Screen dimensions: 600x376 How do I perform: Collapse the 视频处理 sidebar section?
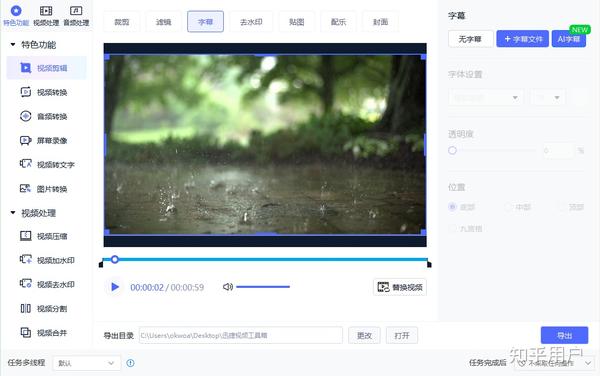[x=13, y=212]
